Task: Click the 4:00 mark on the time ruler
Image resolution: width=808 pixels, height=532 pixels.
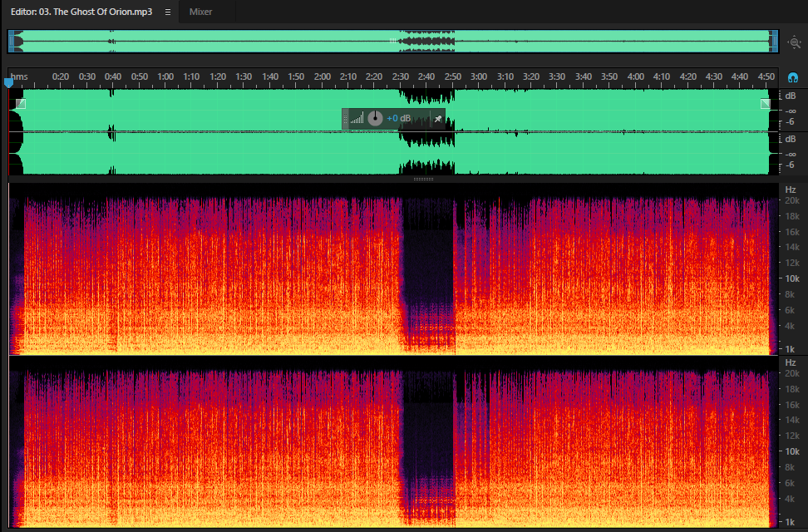Action: 635,76
